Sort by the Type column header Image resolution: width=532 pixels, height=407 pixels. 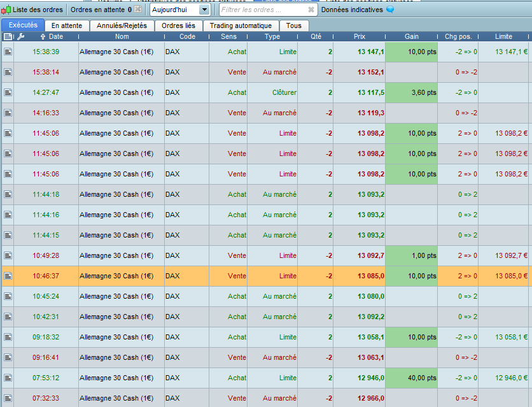[272, 36]
